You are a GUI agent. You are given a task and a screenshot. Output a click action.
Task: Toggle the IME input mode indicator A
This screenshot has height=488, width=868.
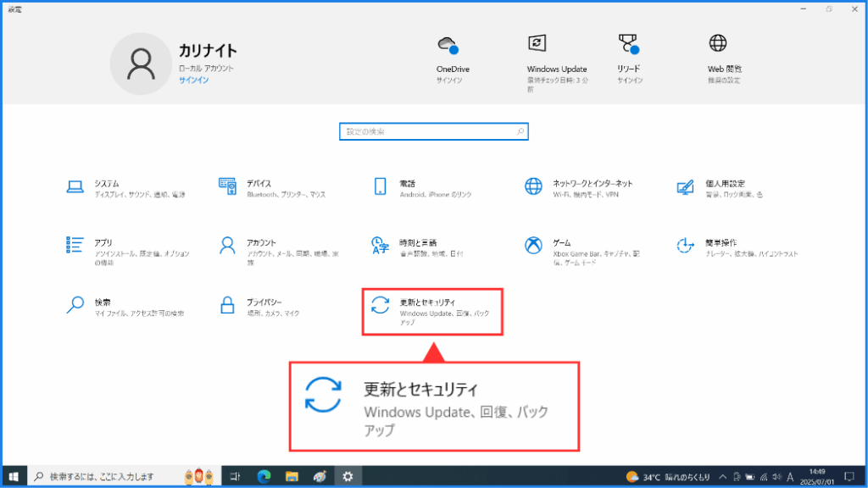pyautogui.click(x=790, y=477)
